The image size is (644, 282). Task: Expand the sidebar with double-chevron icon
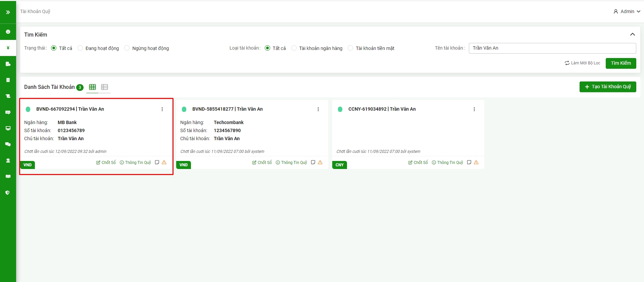(8, 12)
